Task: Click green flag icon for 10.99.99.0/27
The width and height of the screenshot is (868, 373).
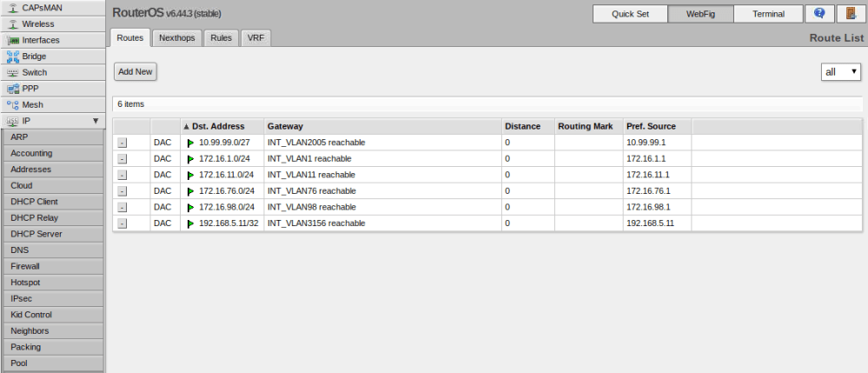Action: pos(190,143)
